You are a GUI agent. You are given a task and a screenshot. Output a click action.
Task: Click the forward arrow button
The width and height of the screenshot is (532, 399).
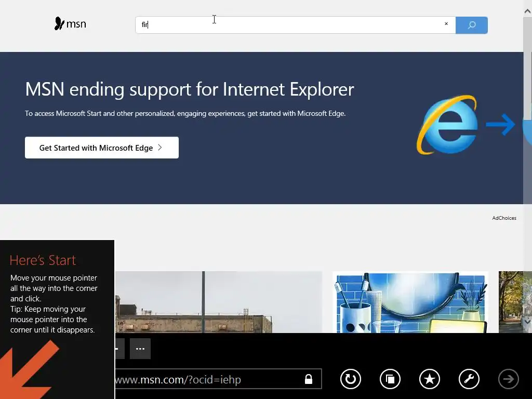click(508, 379)
